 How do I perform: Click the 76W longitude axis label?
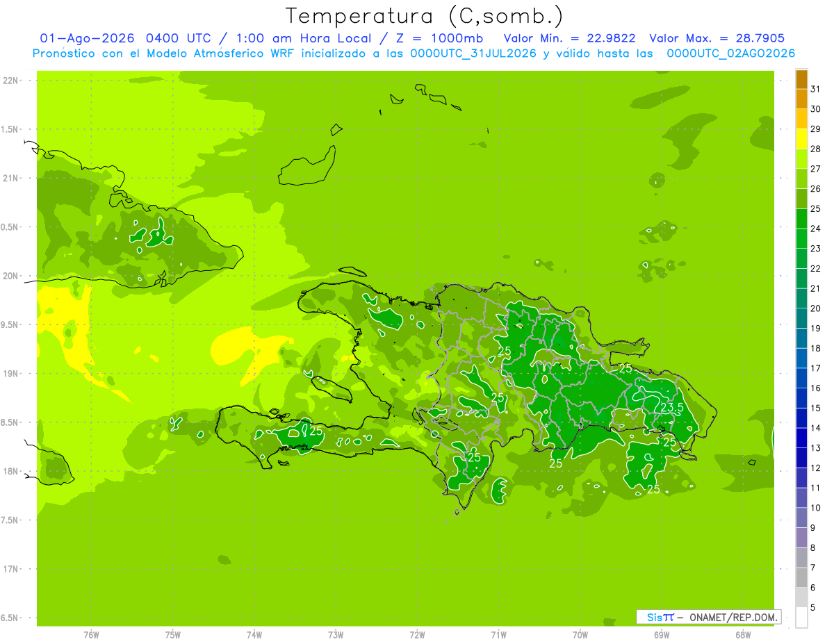point(91,635)
